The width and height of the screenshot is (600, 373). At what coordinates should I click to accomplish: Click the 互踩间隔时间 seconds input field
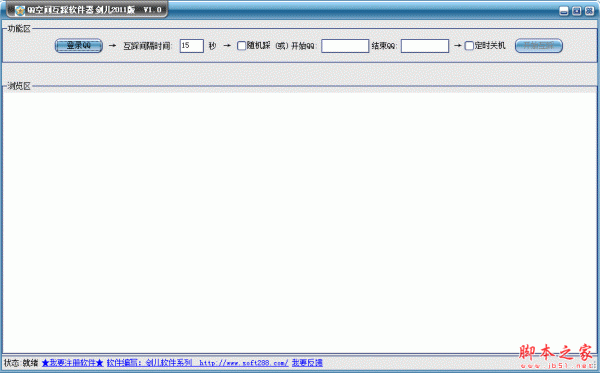click(x=191, y=46)
